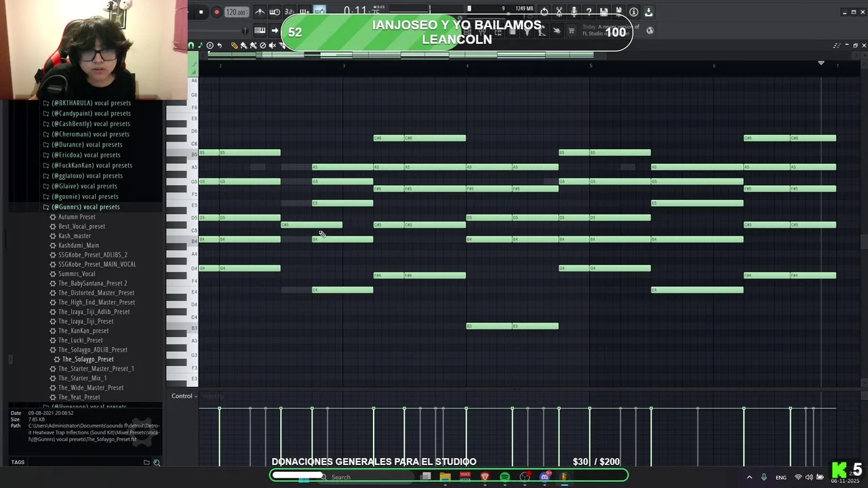Click the 1249 MB memory display

524,9
